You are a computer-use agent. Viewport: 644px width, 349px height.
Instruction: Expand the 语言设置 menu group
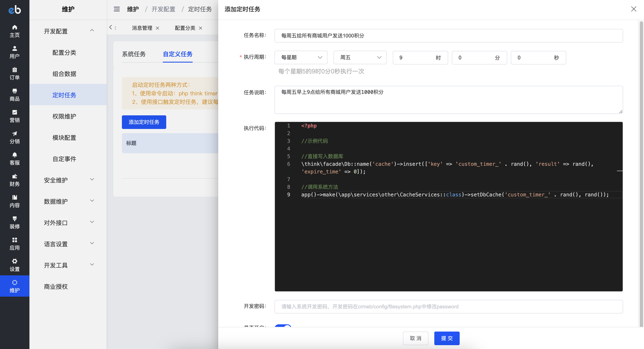click(68, 244)
